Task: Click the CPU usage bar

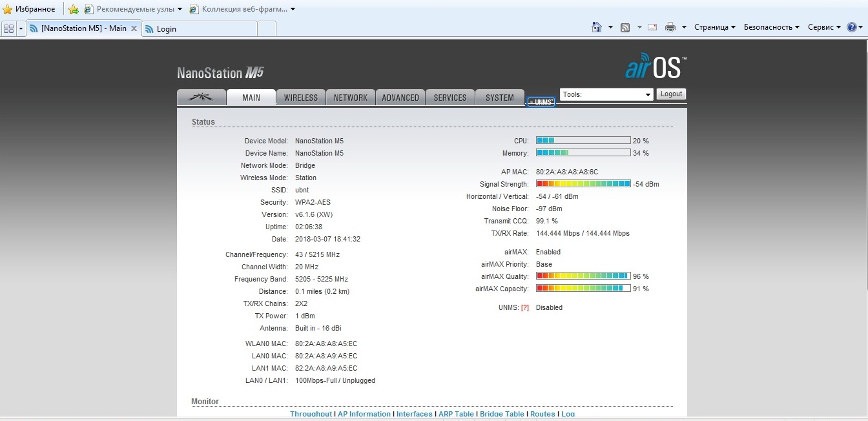Action: (x=583, y=141)
